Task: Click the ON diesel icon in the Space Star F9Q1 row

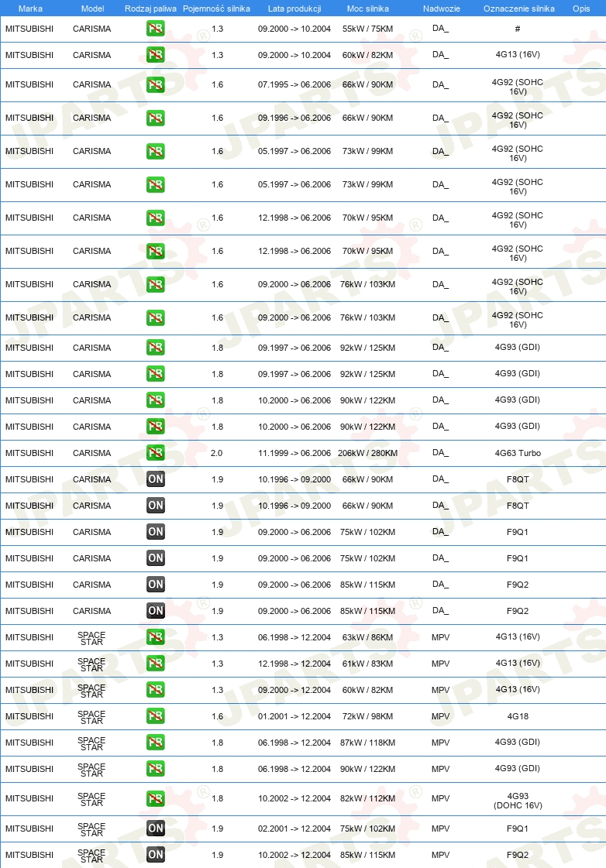Action: click(x=156, y=829)
